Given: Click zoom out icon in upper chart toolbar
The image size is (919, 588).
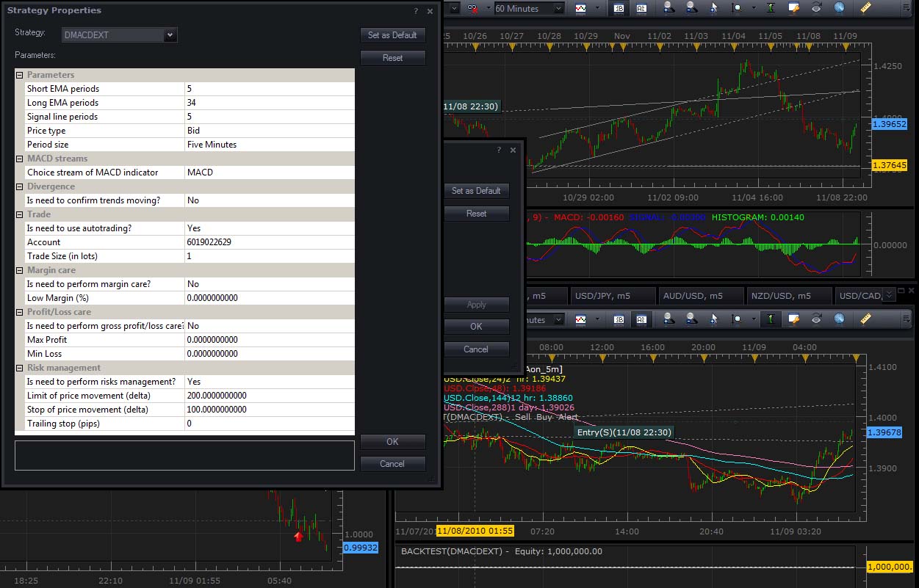Looking at the screenshot, I should tap(692, 9).
